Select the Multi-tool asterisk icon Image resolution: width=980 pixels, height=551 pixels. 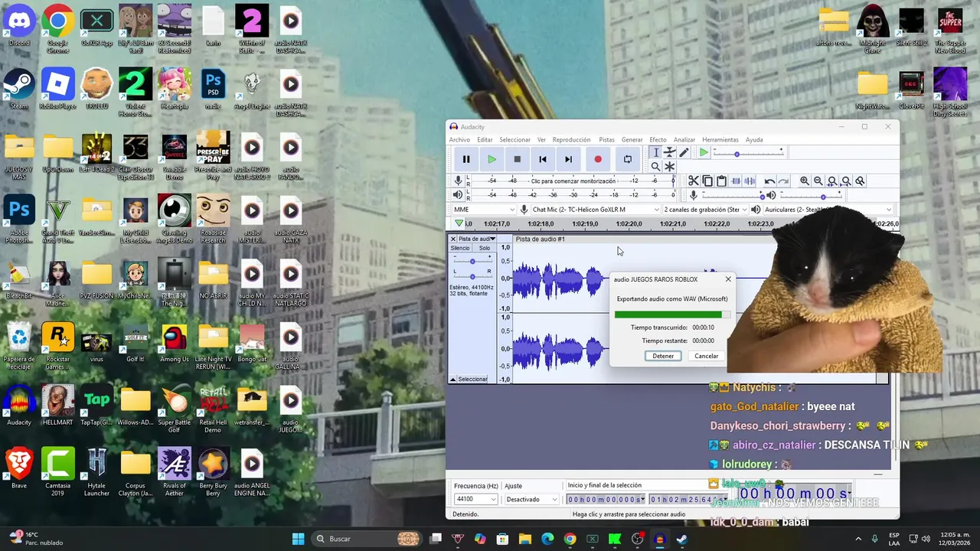(x=669, y=166)
